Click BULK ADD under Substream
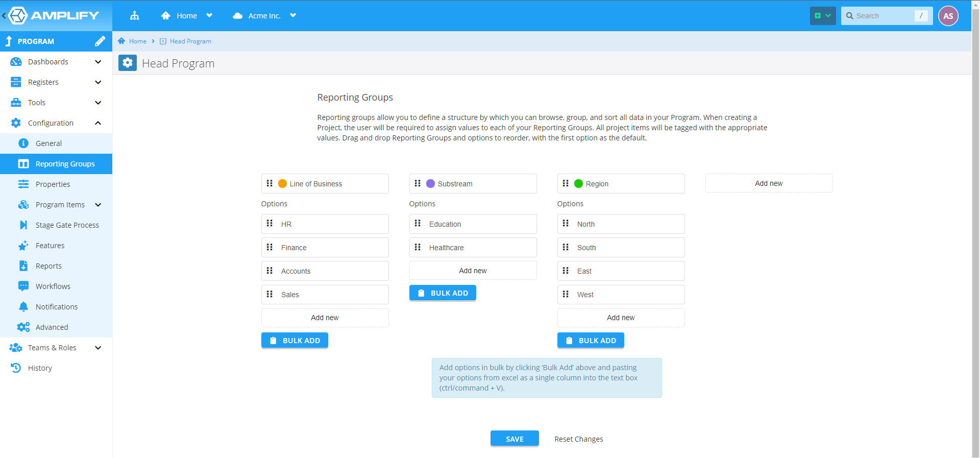This screenshot has height=458, width=980. (x=443, y=293)
